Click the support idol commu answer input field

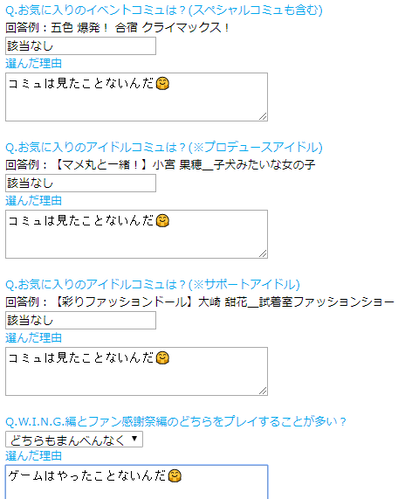point(80,321)
